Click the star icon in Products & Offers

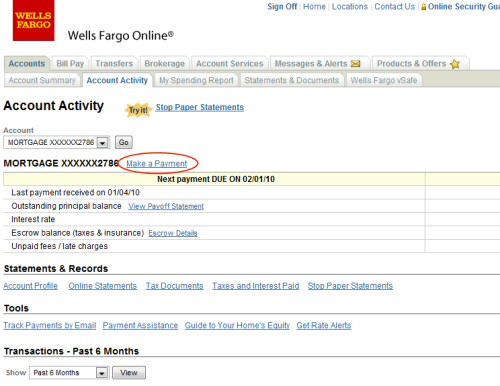coord(455,64)
